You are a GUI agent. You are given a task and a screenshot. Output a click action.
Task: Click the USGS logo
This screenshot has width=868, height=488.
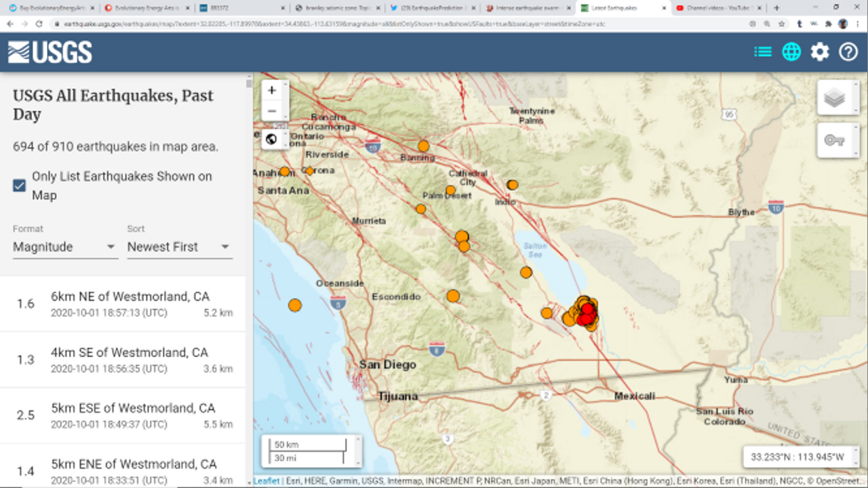[50, 52]
